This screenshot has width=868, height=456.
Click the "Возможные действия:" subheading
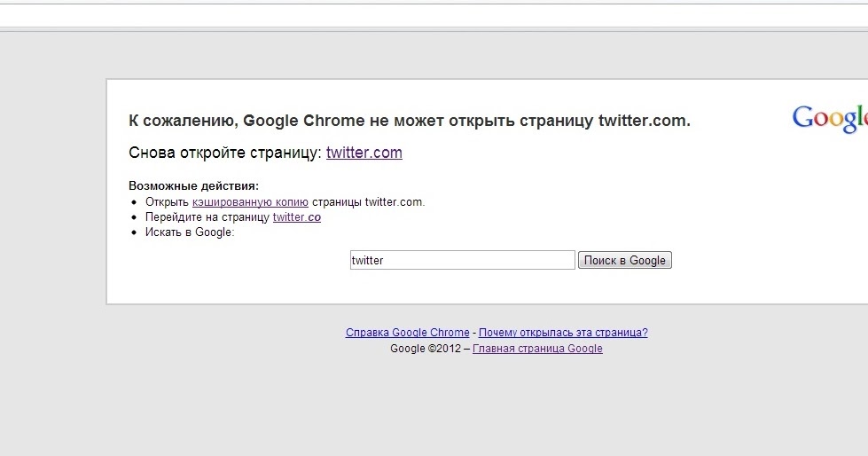click(x=193, y=186)
